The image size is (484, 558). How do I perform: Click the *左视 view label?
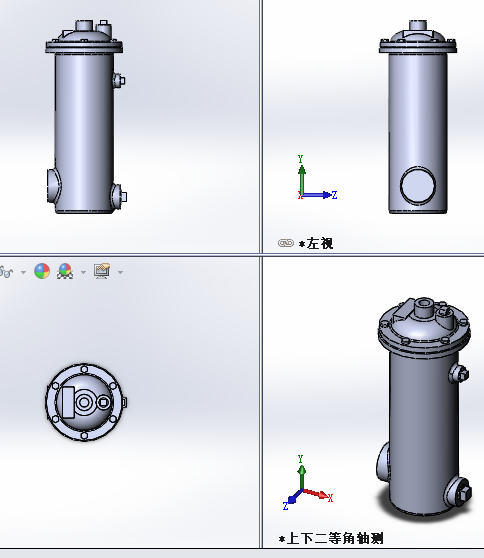pos(316,243)
